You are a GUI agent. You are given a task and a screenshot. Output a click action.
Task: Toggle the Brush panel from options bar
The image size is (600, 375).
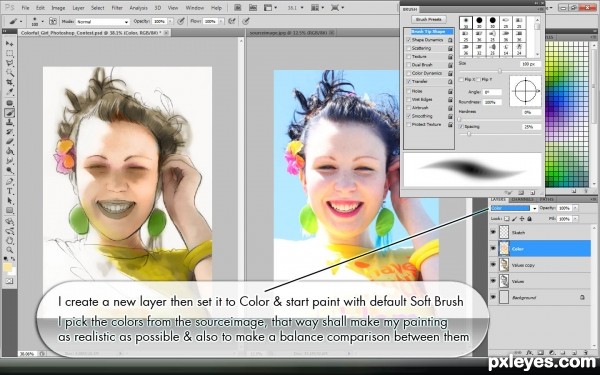(52, 21)
